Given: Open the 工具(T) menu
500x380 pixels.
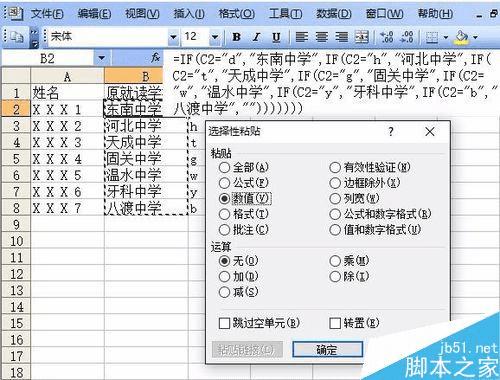Looking at the screenshot, I should pyautogui.click(x=286, y=14).
